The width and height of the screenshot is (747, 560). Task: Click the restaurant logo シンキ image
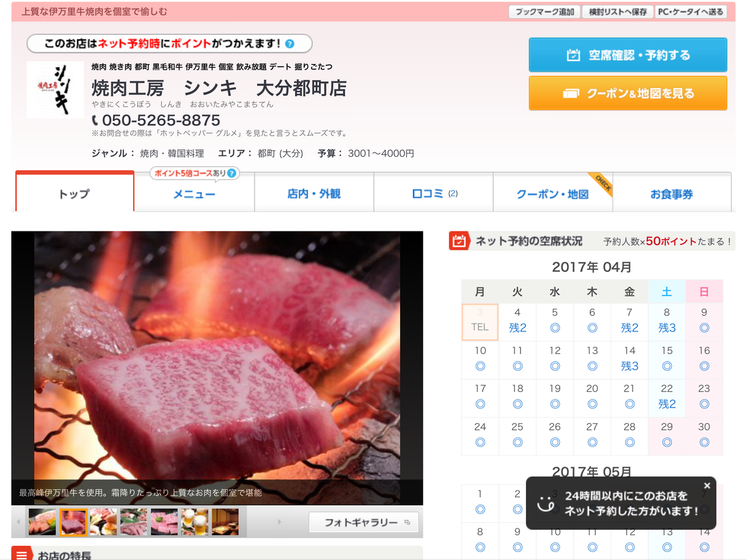point(55,90)
